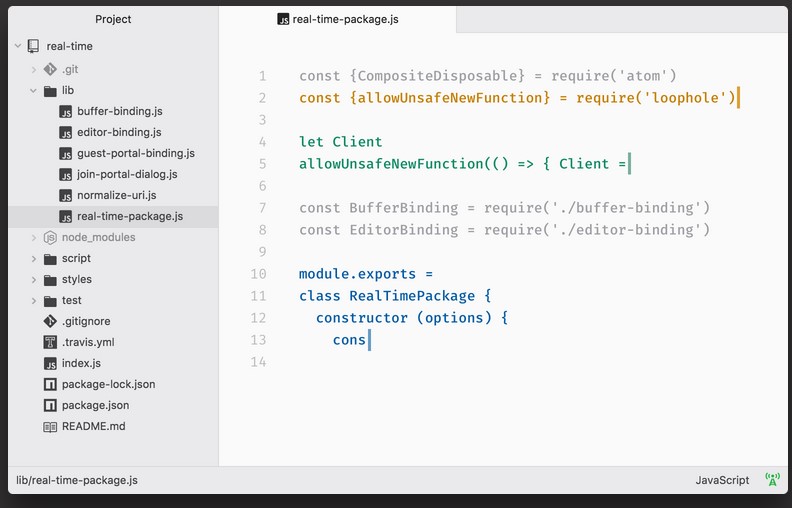Image resolution: width=792 pixels, height=508 pixels.
Task: Click the JS icon beside join-portal-dialog.js
Action: coord(66,175)
